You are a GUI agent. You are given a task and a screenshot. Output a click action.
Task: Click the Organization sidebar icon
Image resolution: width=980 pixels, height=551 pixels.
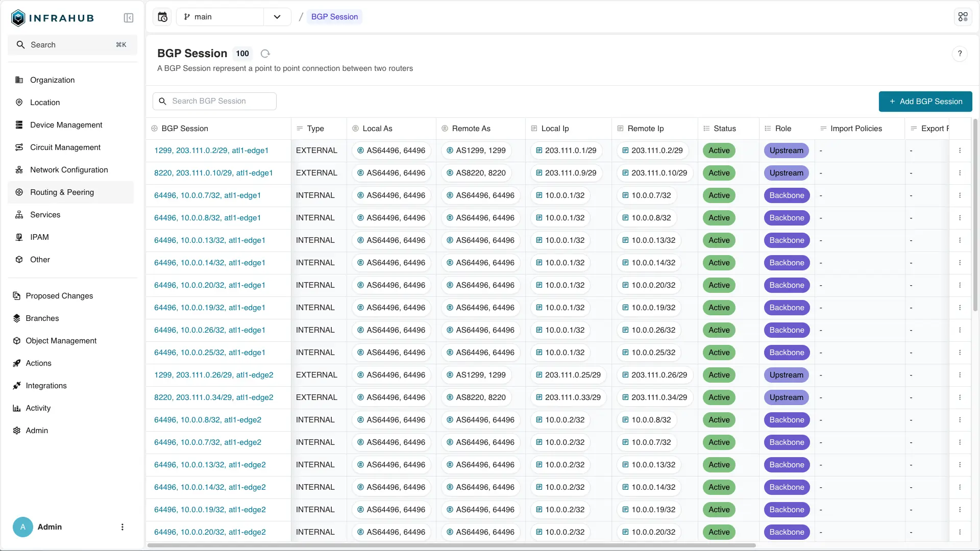tap(19, 80)
